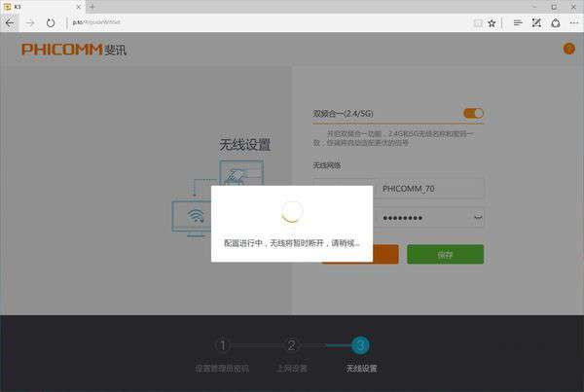This screenshot has width=584, height=392.
Task: Open the Edge More actions menu
Action: pos(573,22)
